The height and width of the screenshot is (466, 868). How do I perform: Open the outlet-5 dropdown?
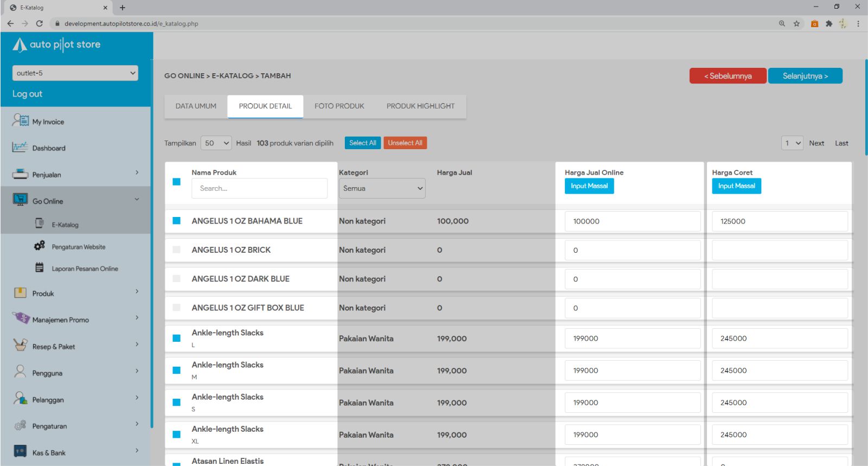(x=75, y=73)
